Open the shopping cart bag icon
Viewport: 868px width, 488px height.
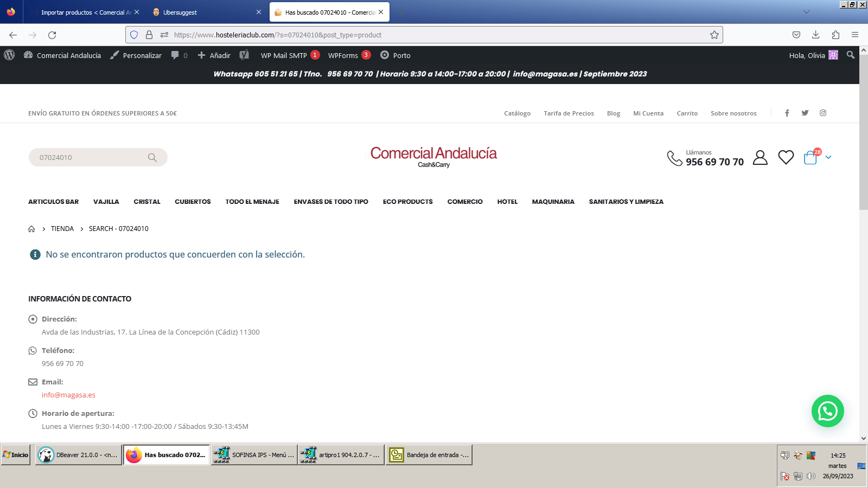810,157
